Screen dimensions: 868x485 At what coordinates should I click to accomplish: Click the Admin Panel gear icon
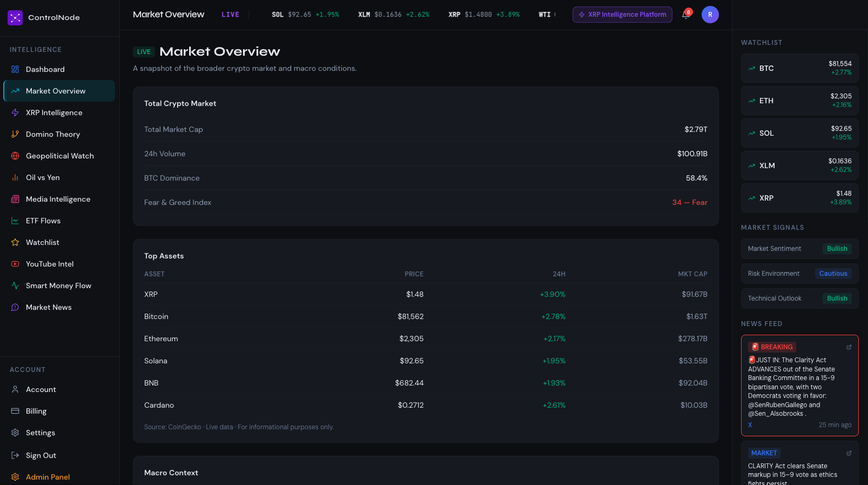(15, 477)
